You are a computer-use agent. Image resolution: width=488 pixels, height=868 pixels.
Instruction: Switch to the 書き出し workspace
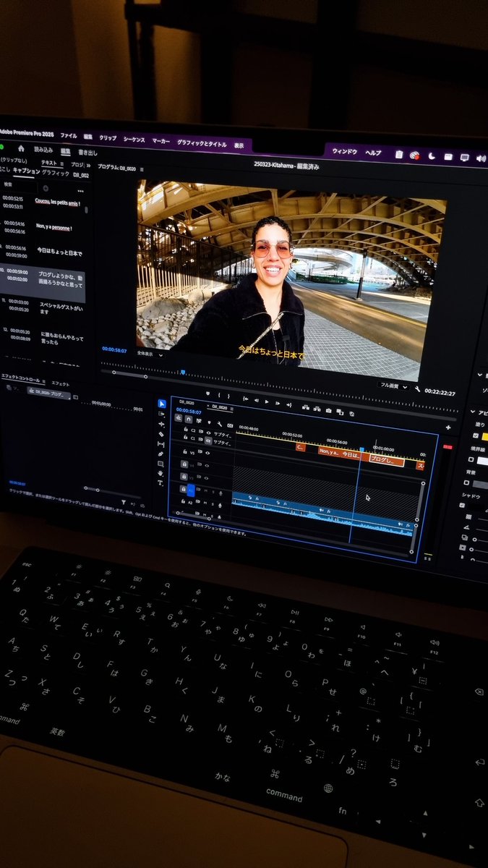pos(87,153)
